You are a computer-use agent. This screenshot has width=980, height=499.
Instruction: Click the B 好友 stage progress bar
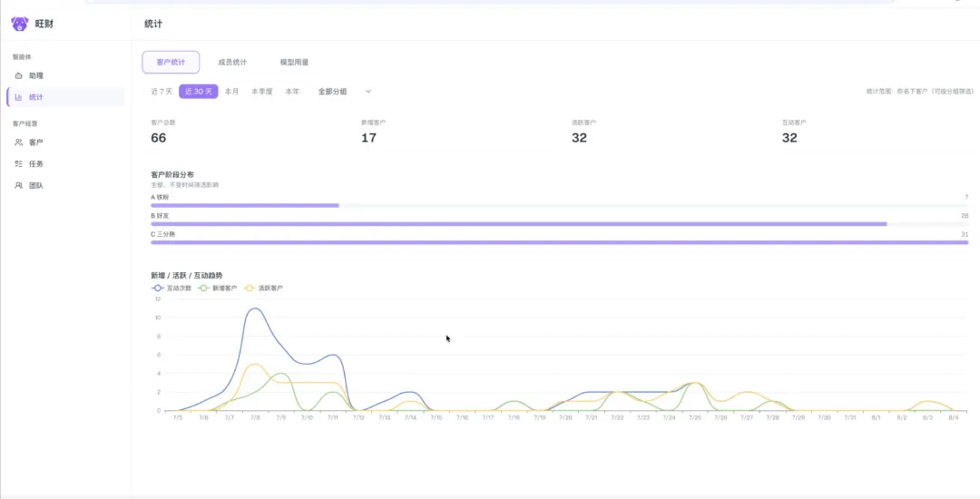[x=559, y=224]
